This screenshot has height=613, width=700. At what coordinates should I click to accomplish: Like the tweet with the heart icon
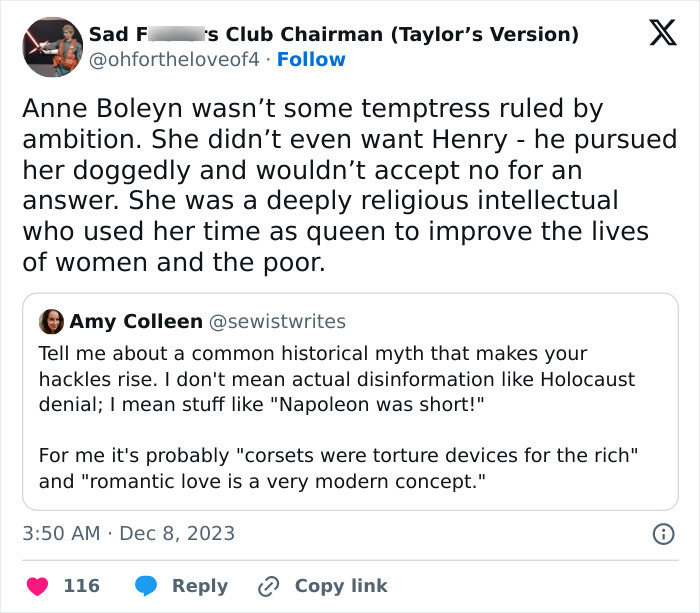point(36,586)
